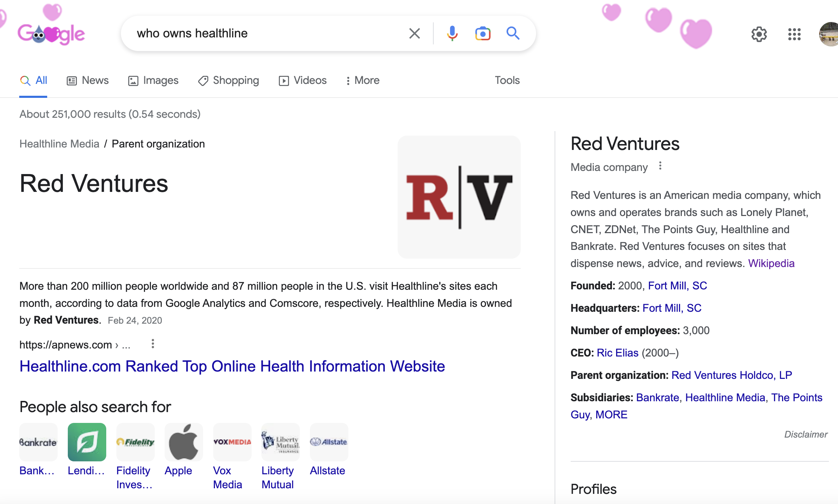
Task: Switch to the News tab
Action: tap(88, 80)
